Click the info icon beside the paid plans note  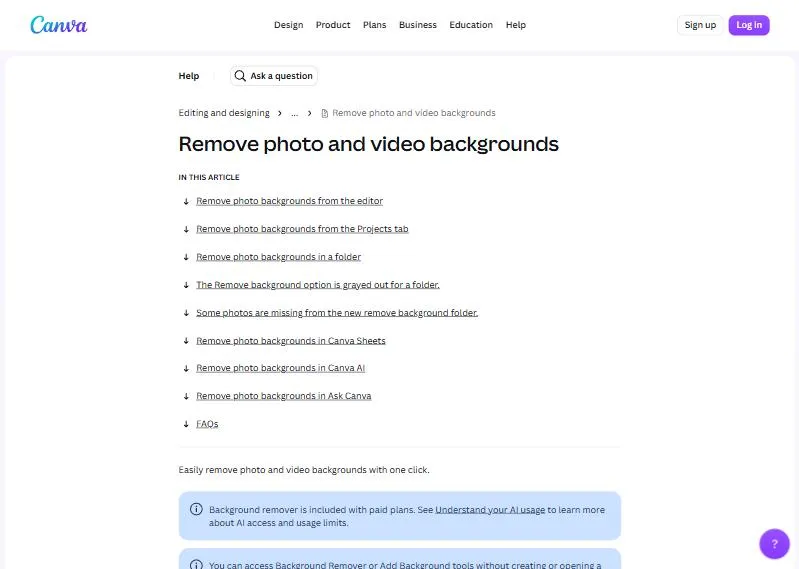pyautogui.click(x=196, y=509)
